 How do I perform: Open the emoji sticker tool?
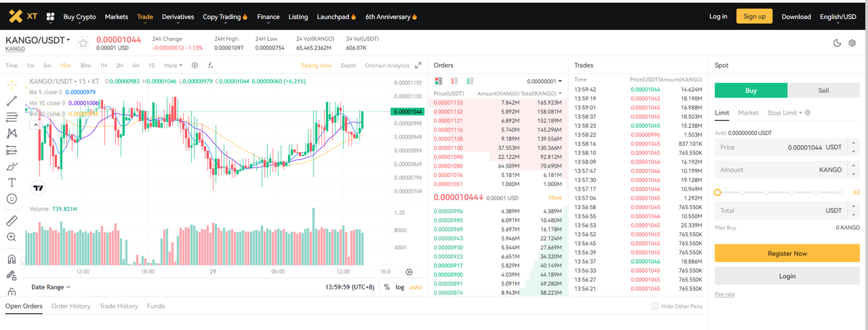click(12, 199)
